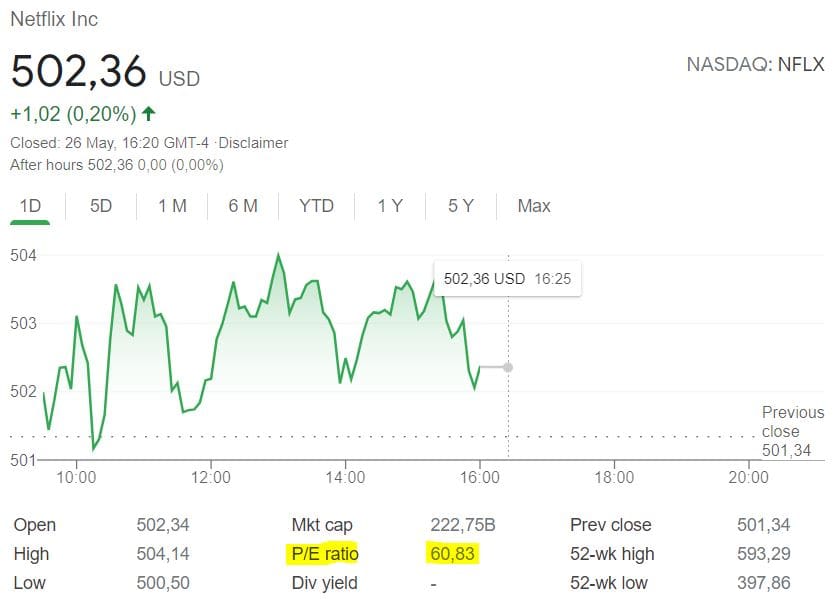
Task: Click the Prev close label in the table
Action: tap(610, 525)
